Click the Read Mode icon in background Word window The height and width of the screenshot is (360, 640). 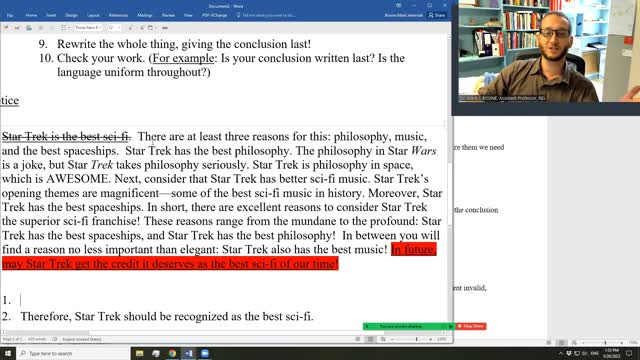549,343
